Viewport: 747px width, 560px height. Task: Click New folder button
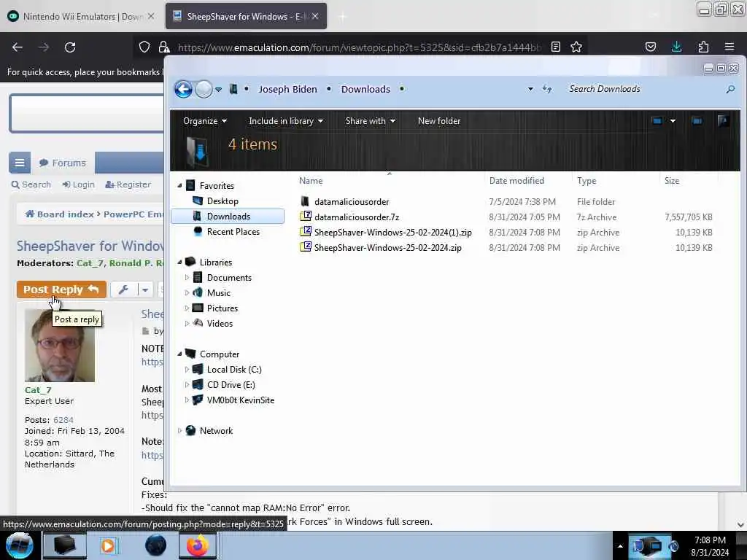click(x=438, y=121)
